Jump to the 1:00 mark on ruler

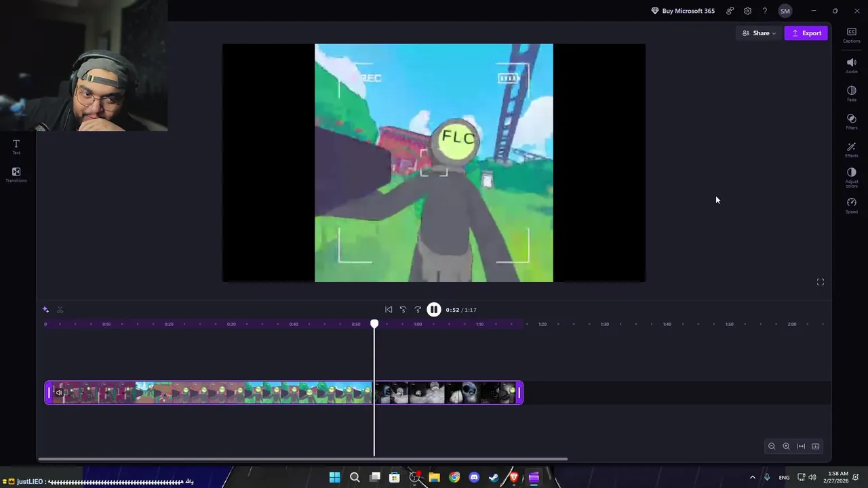pos(418,324)
